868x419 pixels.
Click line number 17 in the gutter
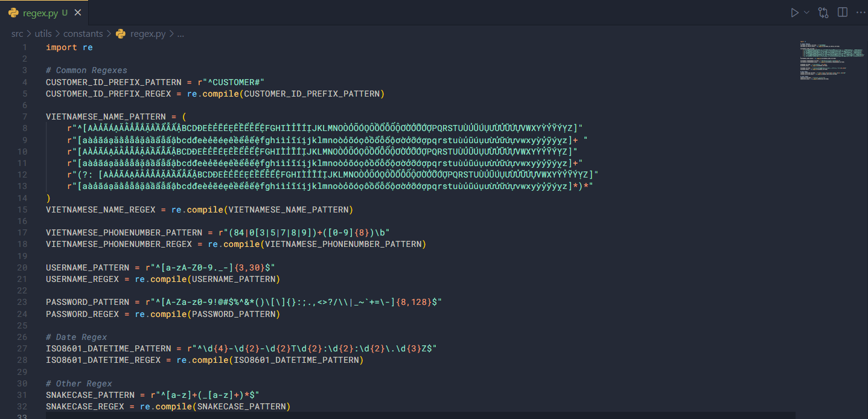pos(22,232)
